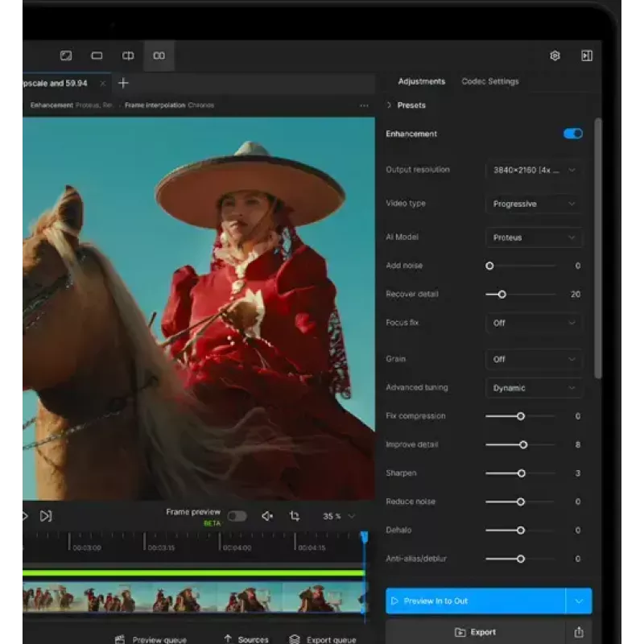
Task: Open the Preview In to Out arrow dropdown
Action: click(579, 601)
